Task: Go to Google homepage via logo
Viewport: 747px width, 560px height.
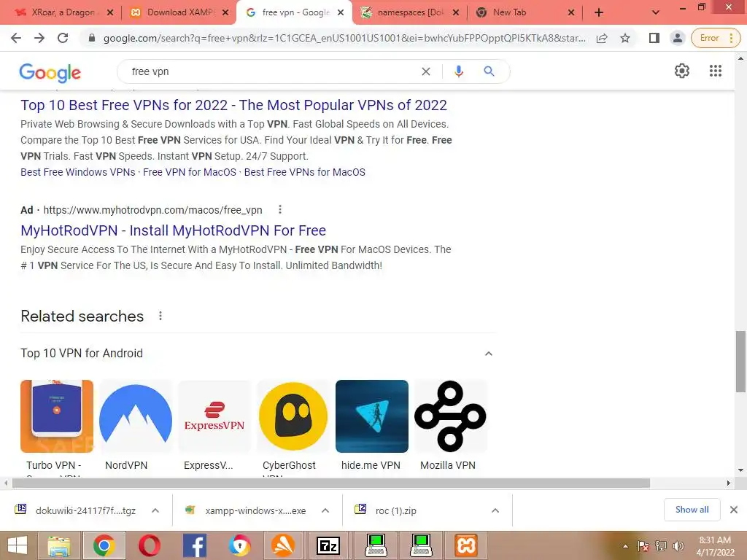Action: tap(50, 72)
